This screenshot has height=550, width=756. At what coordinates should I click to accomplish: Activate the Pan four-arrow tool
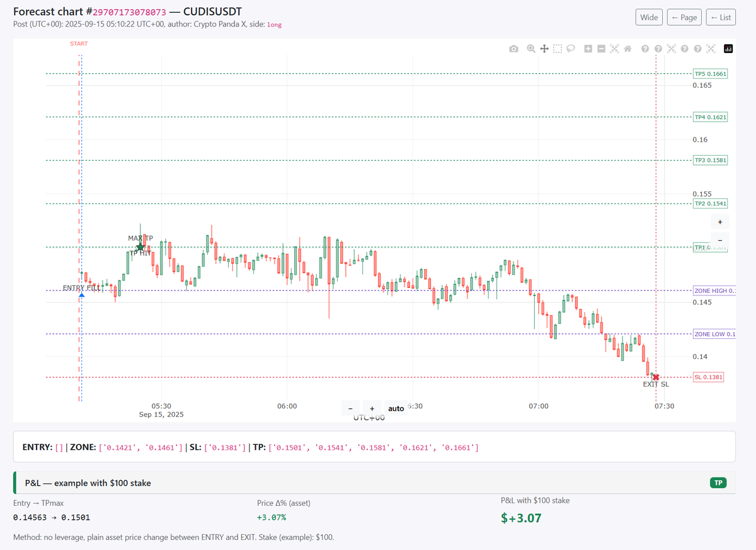click(x=544, y=49)
